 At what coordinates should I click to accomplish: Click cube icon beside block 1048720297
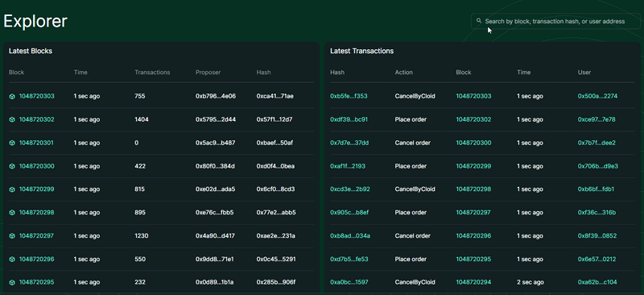pos(12,236)
